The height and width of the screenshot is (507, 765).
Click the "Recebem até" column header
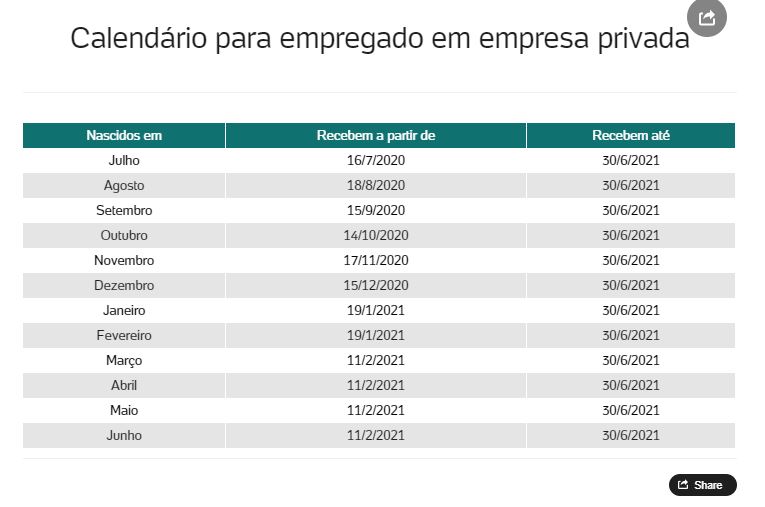(x=631, y=135)
